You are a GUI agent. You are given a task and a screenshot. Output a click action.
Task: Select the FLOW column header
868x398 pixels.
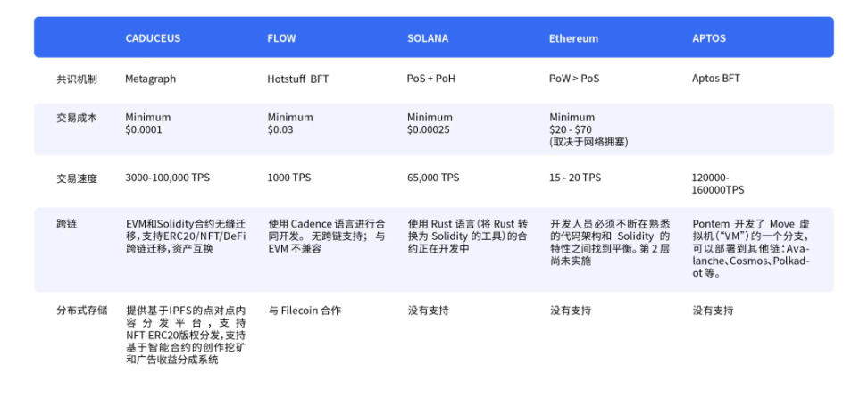281,39
